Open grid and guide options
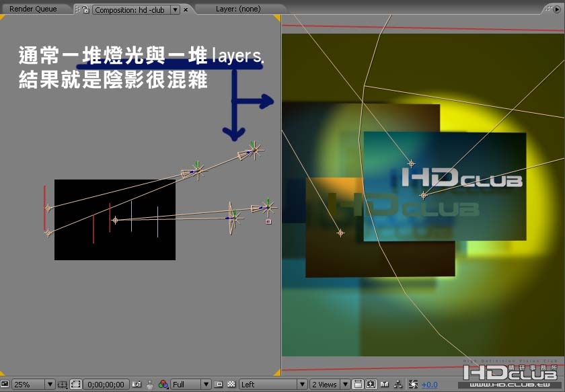The width and height of the screenshot is (565, 392). coord(63,385)
